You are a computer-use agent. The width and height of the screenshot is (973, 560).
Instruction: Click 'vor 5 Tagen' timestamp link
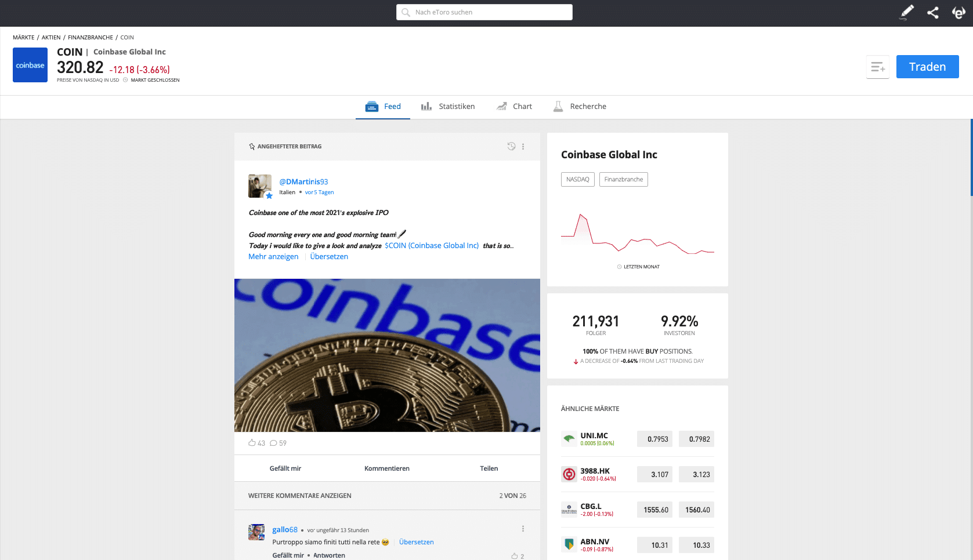pyautogui.click(x=319, y=192)
